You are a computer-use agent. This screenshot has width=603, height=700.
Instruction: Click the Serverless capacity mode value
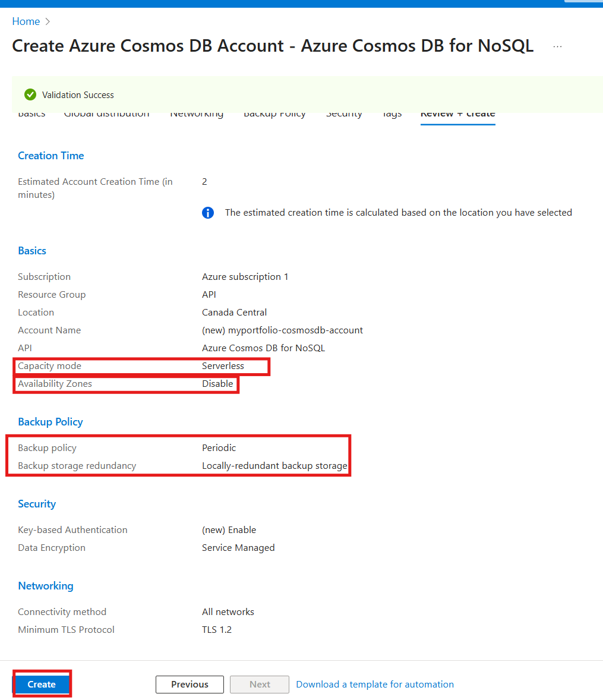[x=223, y=366]
